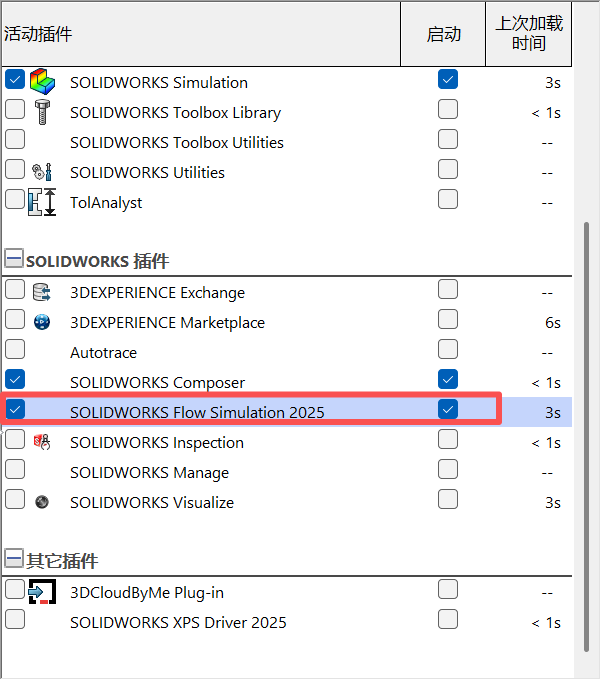Check startup box for 3DCloudByMe Plug-in
Screen dimensions: 600x680
(448, 589)
